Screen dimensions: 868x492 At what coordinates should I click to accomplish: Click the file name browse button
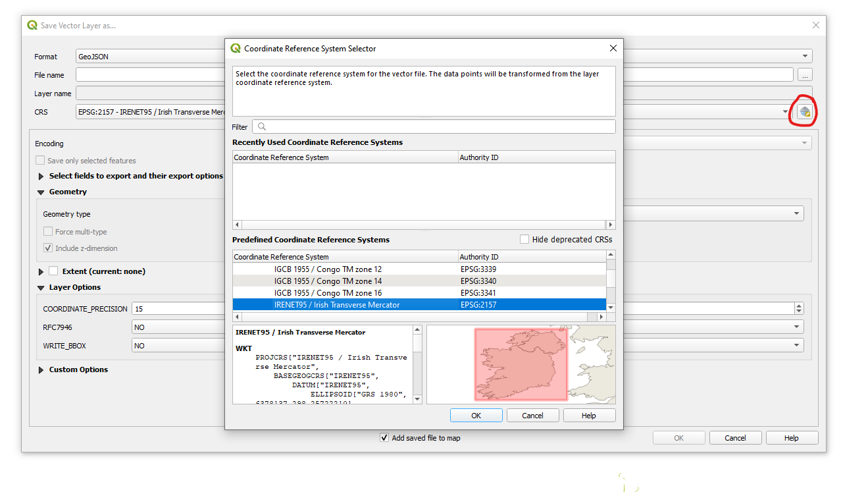tap(805, 75)
